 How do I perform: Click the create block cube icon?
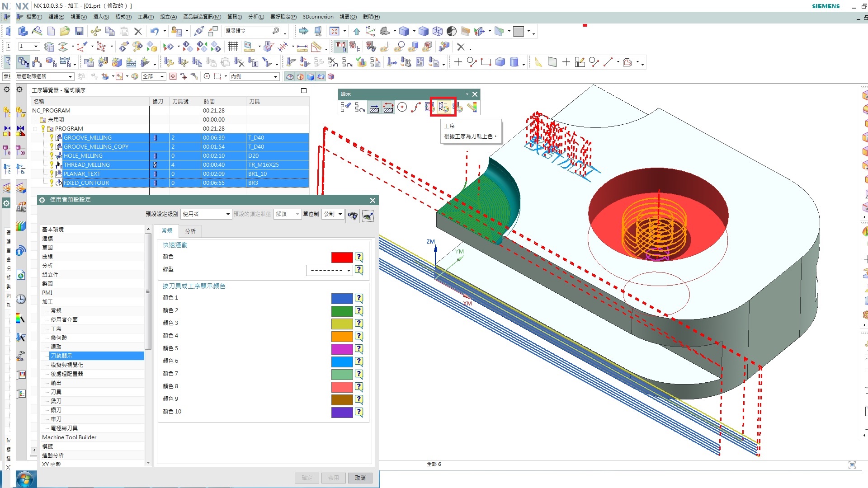tap(500, 62)
